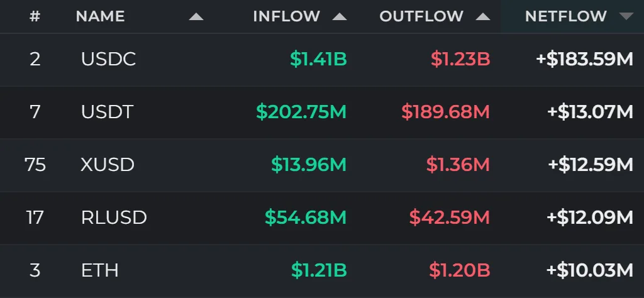The width and height of the screenshot is (644, 298).
Task: Select RLUSD inflow $54.68M
Action: (x=306, y=218)
